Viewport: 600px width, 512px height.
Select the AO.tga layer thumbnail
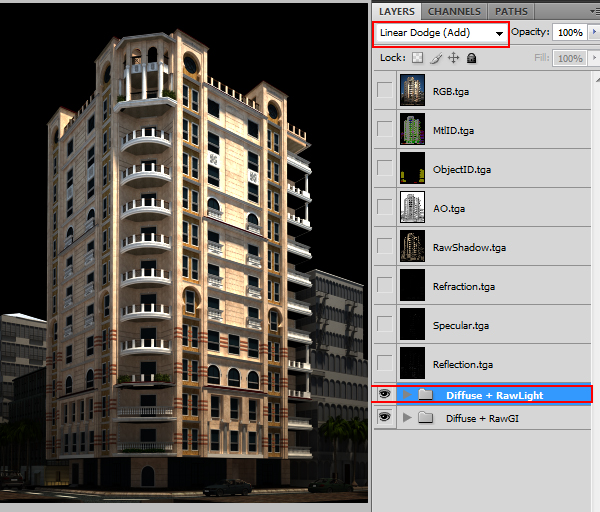click(x=412, y=207)
